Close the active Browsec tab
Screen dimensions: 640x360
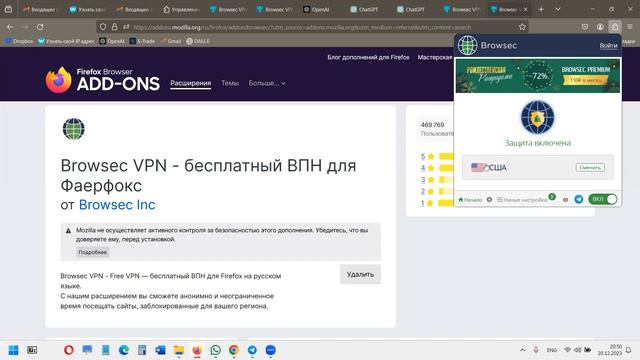pos(526,9)
